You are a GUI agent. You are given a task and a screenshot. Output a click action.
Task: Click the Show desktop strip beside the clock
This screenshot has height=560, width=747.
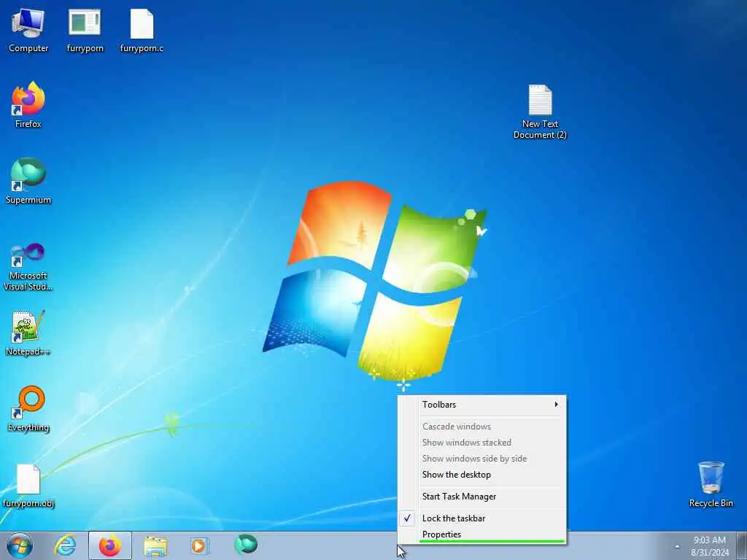741,546
